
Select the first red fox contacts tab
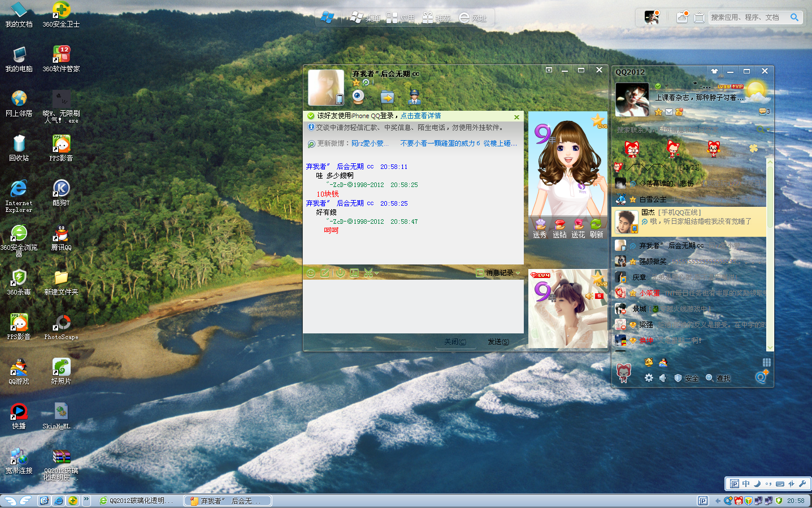click(632, 149)
